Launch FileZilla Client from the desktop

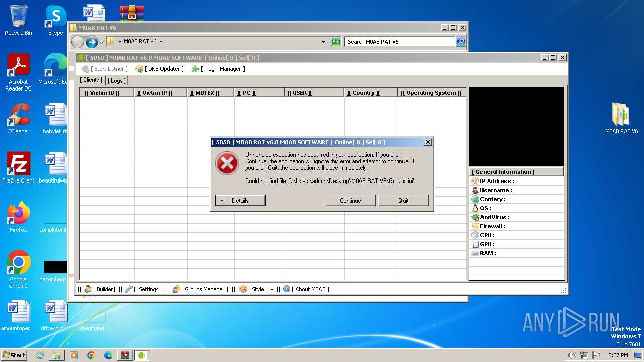(18, 168)
